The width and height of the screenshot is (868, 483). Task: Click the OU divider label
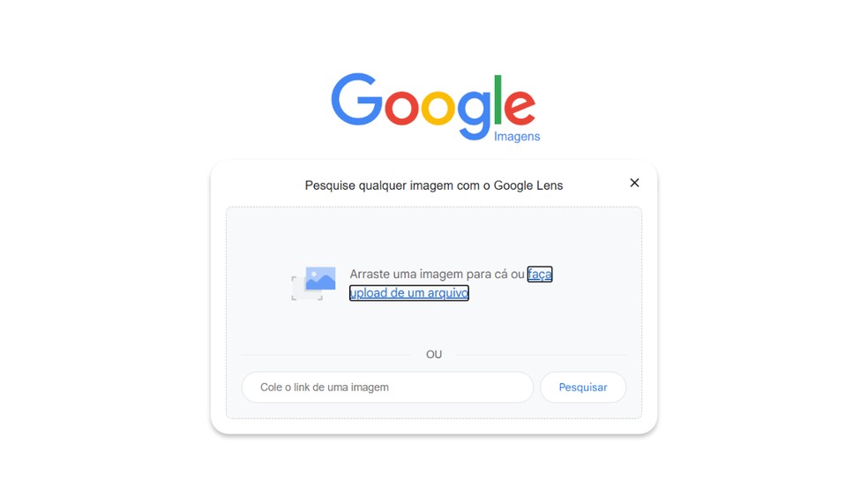(x=434, y=354)
